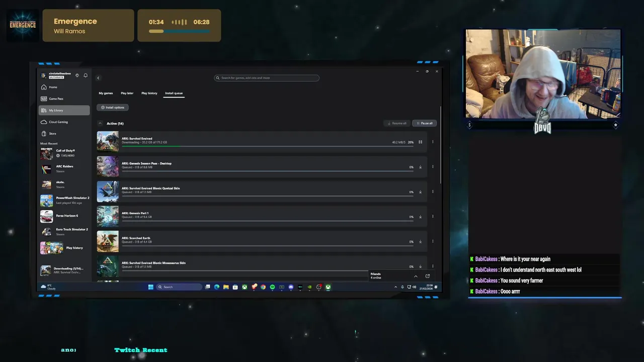The width and height of the screenshot is (644, 362).
Task: Open Call of Duty in Most Recent
Action: pos(64,153)
